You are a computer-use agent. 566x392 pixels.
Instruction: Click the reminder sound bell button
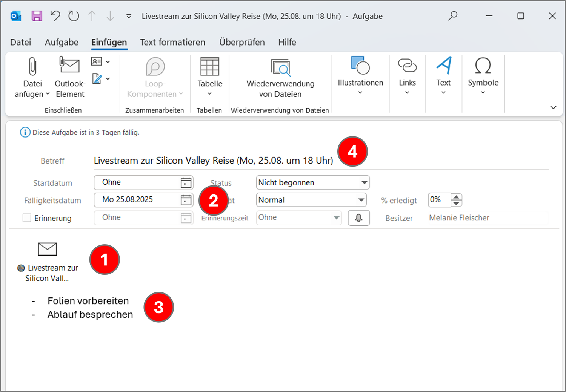click(x=358, y=218)
